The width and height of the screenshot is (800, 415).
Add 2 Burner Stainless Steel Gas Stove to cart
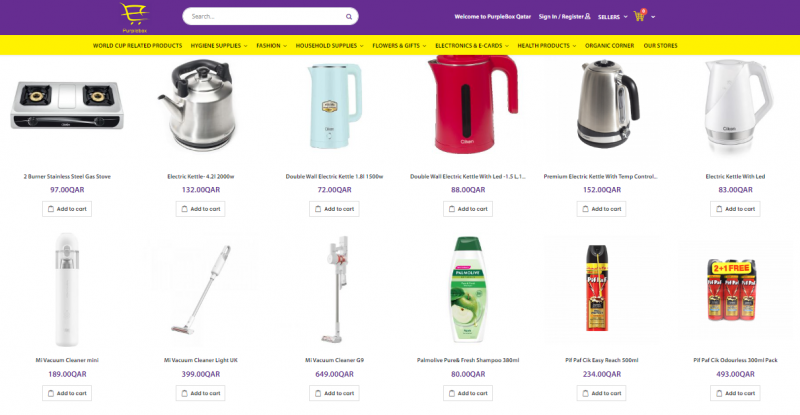[x=67, y=209]
